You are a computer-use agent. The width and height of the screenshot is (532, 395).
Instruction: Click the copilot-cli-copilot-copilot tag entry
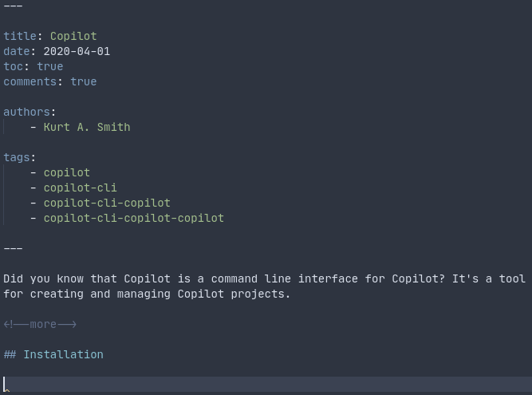(133, 218)
